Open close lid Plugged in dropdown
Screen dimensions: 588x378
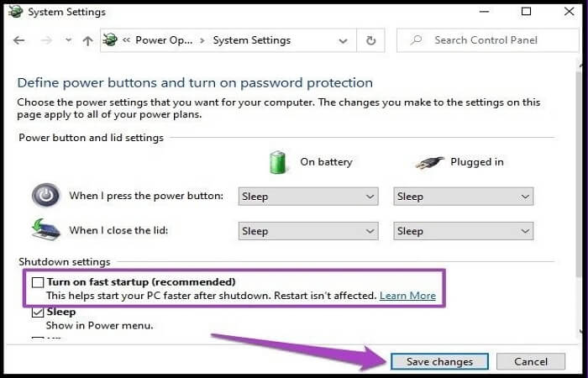tap(464, 231)
